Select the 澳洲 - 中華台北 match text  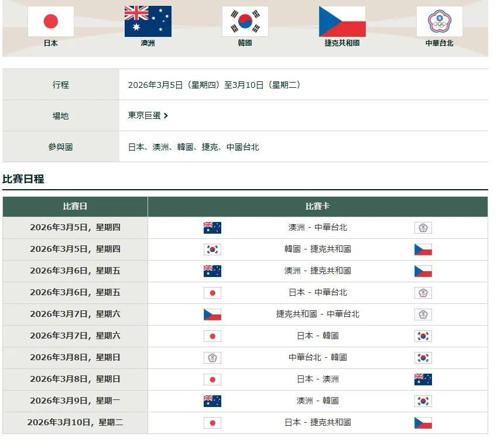coord(318,227)
